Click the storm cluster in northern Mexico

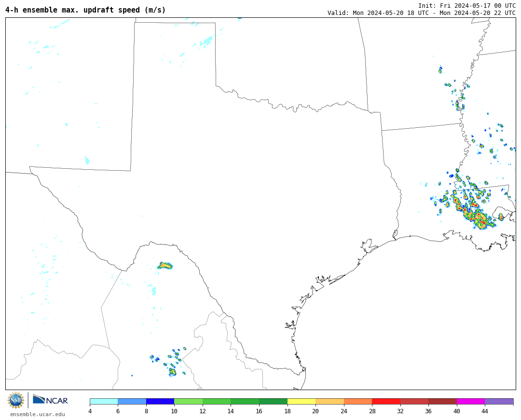(169, 363)
